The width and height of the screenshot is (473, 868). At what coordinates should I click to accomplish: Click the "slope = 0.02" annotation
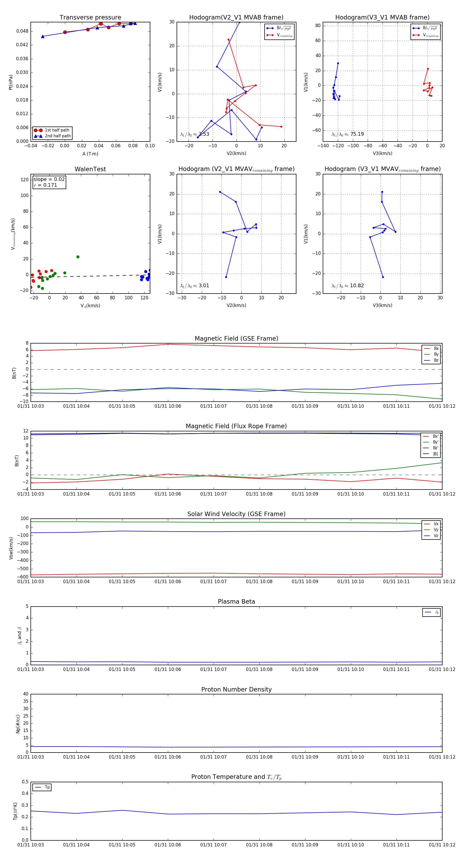pos(49,179)
